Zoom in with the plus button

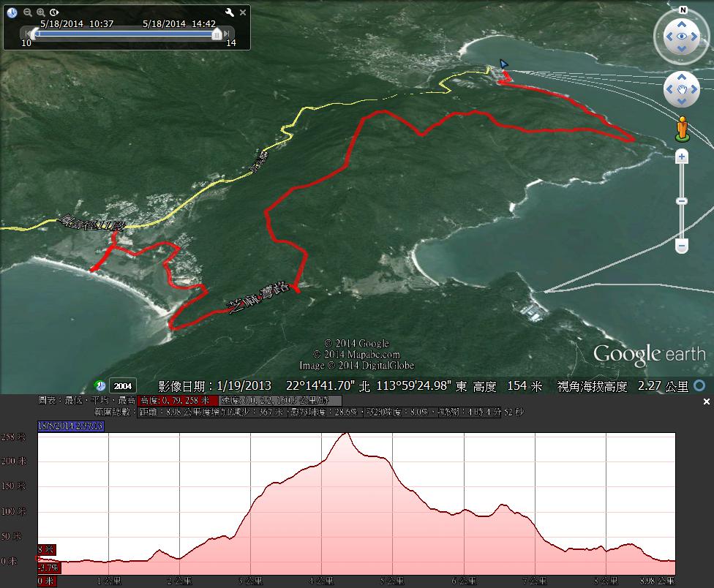(x=682, y=157)
